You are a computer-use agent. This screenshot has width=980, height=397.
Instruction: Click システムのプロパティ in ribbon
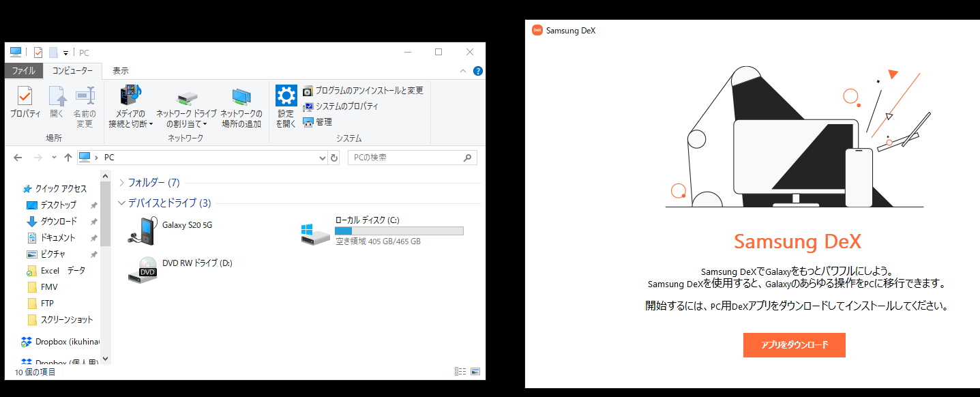pos(340,106)
